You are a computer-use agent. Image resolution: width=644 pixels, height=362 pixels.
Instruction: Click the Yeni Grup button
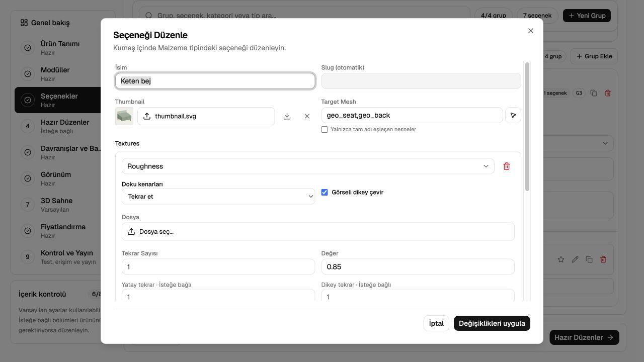(587, 16)
